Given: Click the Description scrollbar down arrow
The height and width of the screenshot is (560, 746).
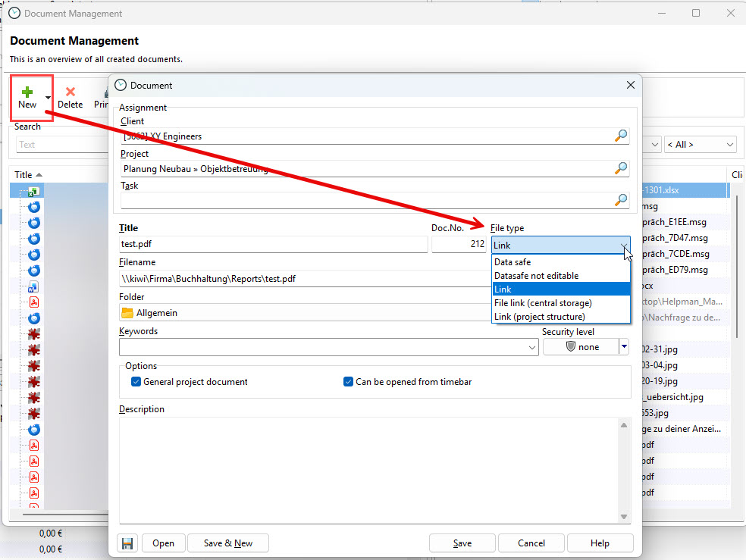Looking at the screenshot, I should (x=624, y=517).
